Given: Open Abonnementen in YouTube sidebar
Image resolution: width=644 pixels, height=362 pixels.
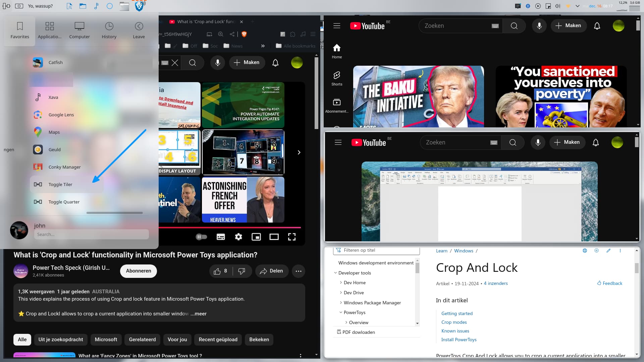Looking at the screenshot, I should coord(337,106).
